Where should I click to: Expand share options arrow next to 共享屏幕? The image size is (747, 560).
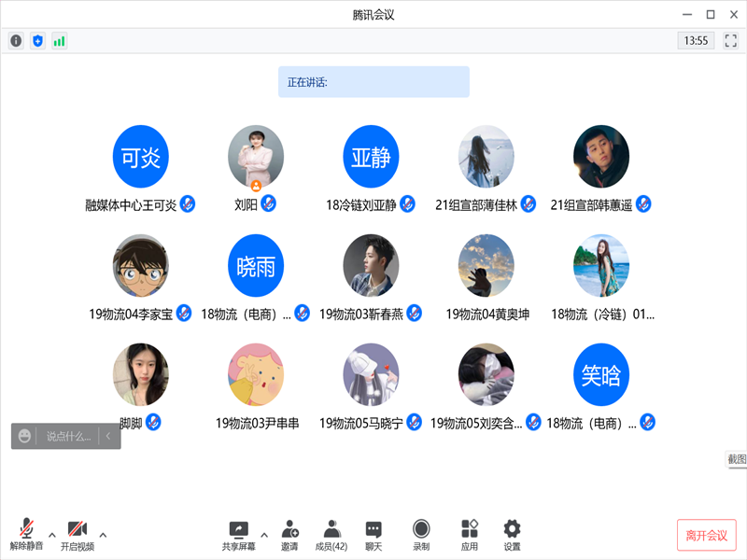(x=264, y=535)
